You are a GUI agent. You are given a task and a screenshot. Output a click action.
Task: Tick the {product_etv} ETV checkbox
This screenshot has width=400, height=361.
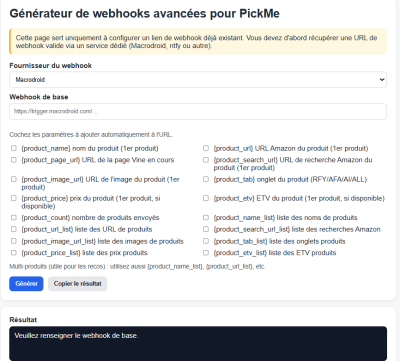click(x=206, y=198)
